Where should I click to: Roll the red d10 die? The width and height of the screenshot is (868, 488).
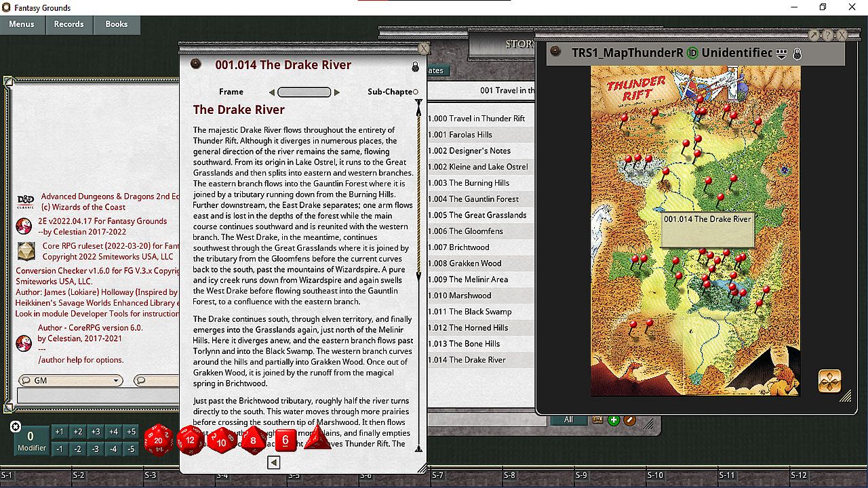pyautogui.click(x=222, y=440)
